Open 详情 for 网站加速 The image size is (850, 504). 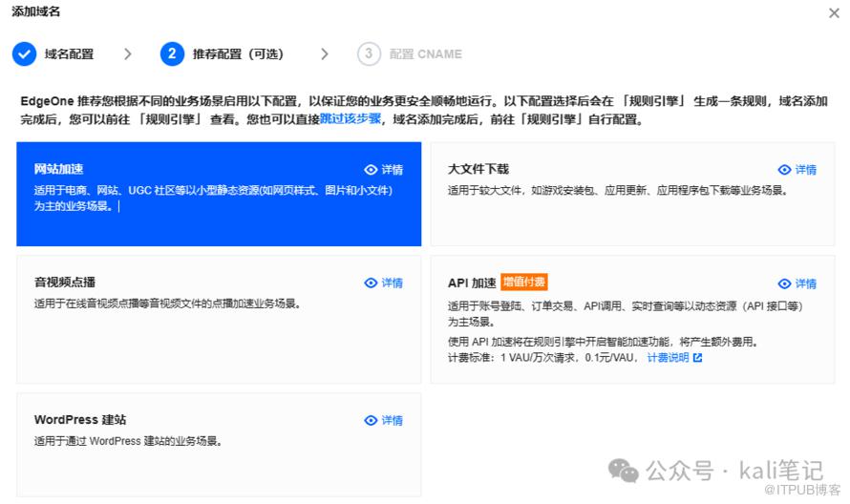point(392,170)
